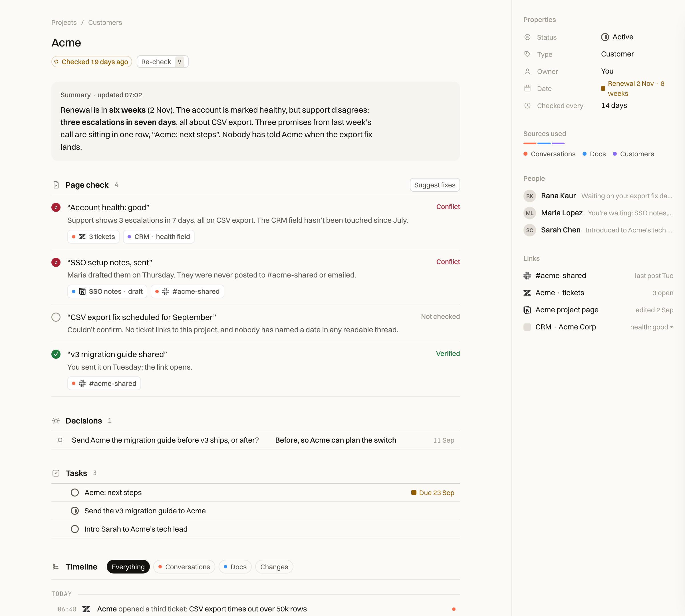685x616 pixels.
Task: Select the Changes timeline filter
Action: point(274,567)
